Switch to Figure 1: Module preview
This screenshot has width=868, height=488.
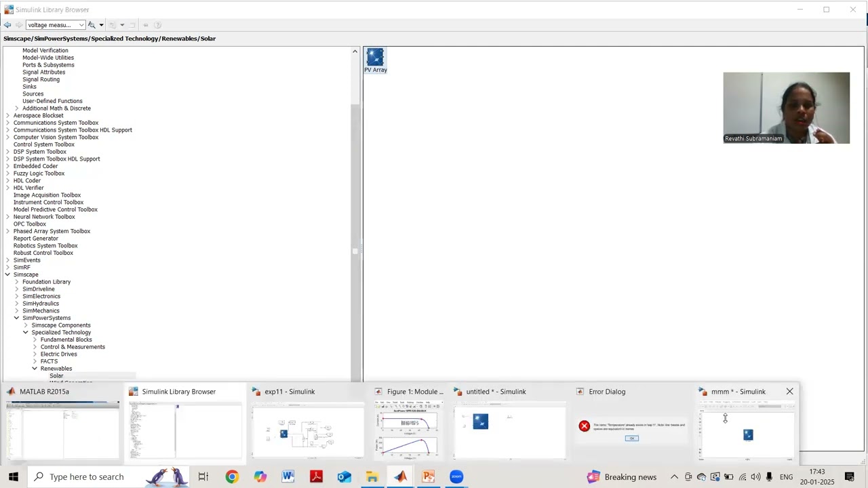tap(408, 423)
